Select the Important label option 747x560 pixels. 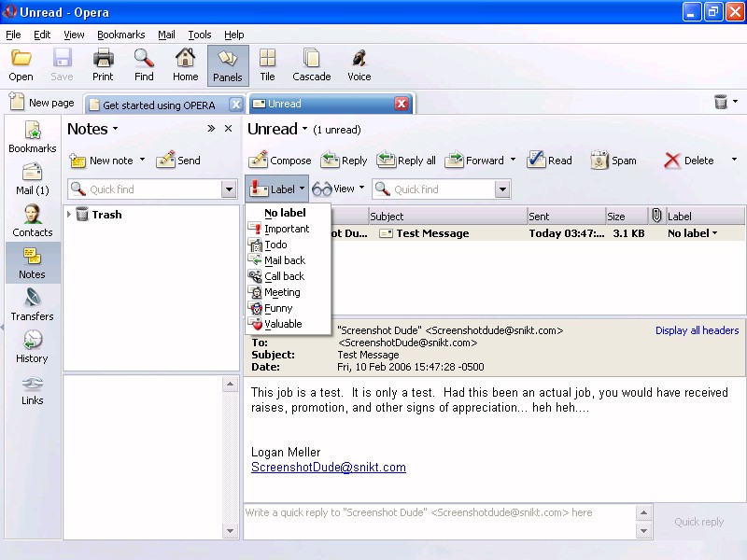[287, 229]
